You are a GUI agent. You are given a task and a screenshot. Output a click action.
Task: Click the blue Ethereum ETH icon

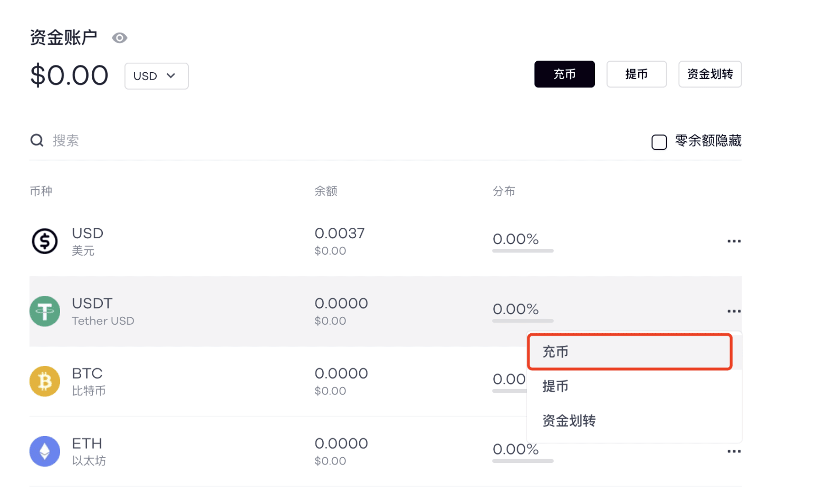coord(45,451)
